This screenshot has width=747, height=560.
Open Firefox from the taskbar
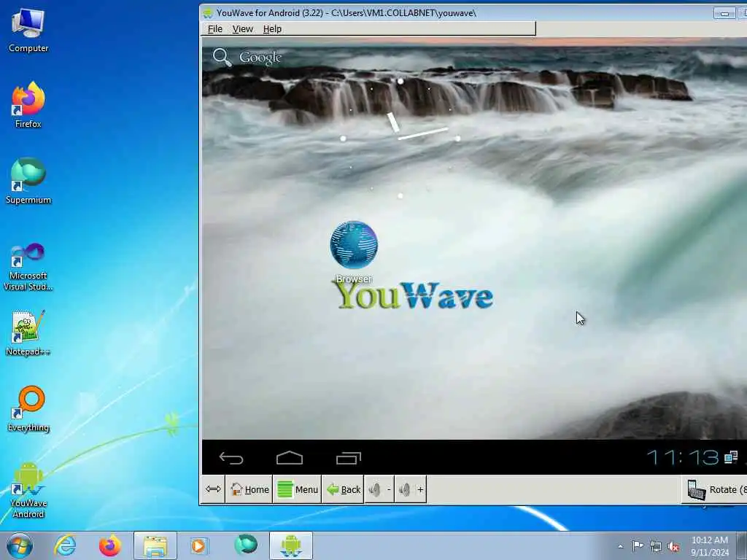(x=109, y=545)
